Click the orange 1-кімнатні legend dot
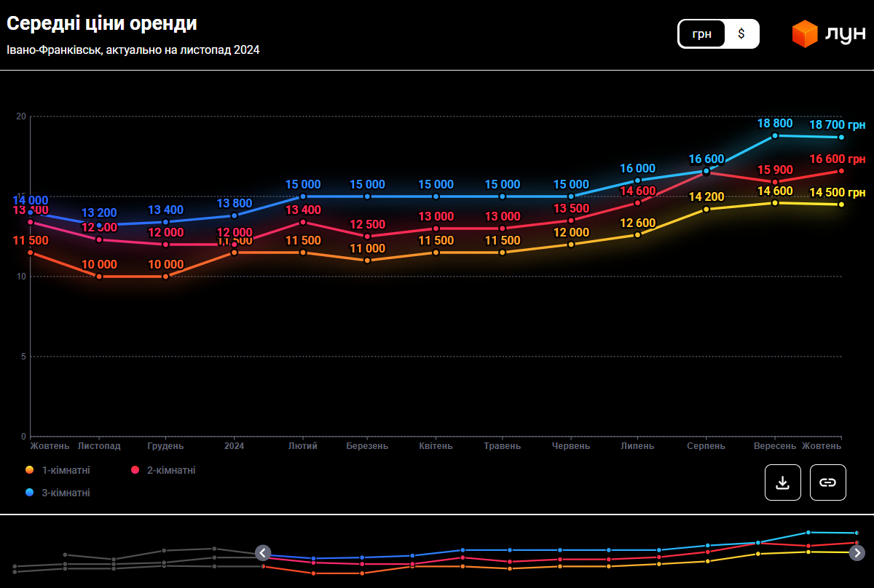The image size is (874, 588). [x=30, y=470]
